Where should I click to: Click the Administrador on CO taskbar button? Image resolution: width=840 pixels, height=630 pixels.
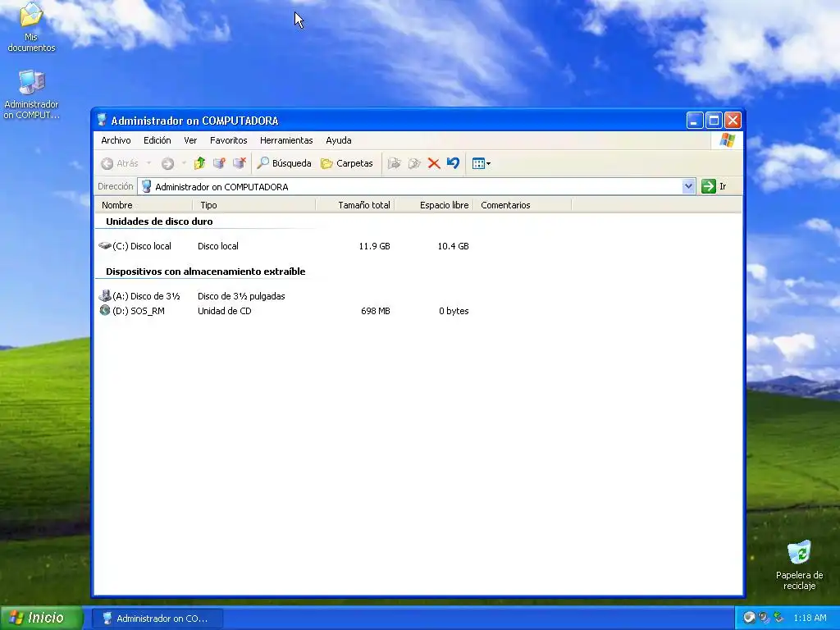point(157,619)
